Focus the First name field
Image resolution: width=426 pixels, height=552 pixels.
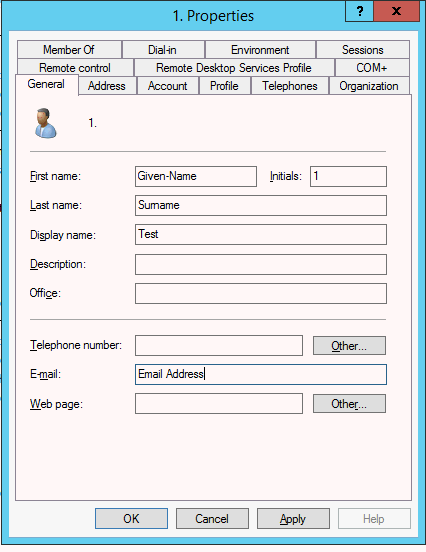[196, 176]
